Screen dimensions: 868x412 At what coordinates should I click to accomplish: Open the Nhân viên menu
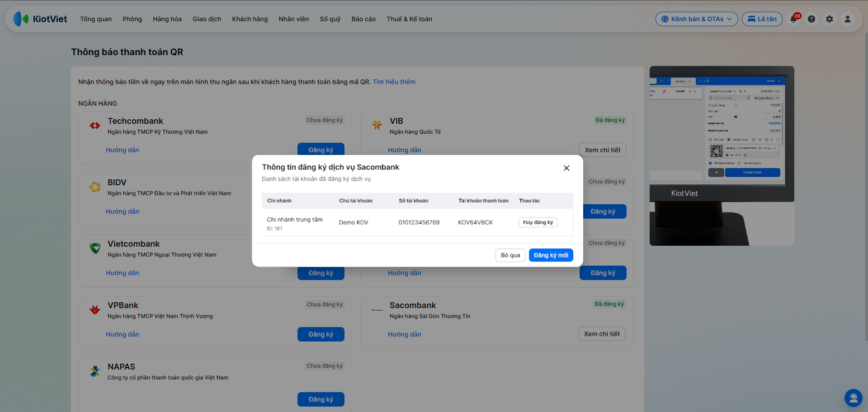point(294,19)
